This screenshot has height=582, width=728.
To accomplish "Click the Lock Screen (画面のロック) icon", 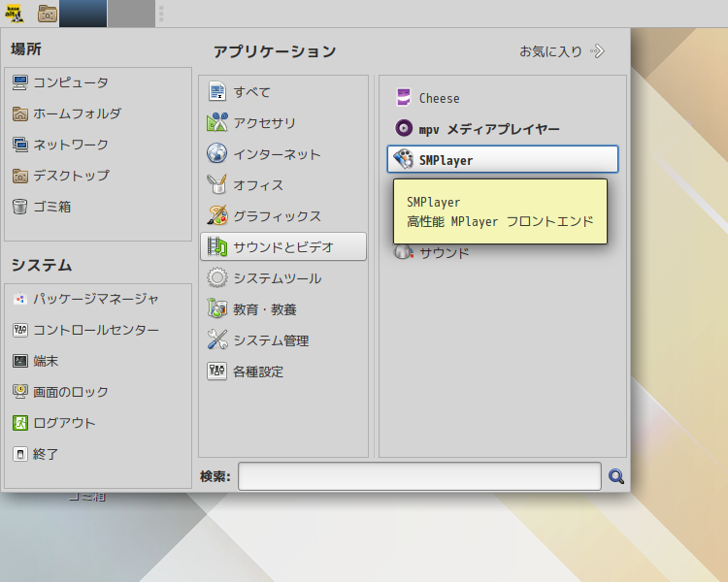I will tap(20, 392).
